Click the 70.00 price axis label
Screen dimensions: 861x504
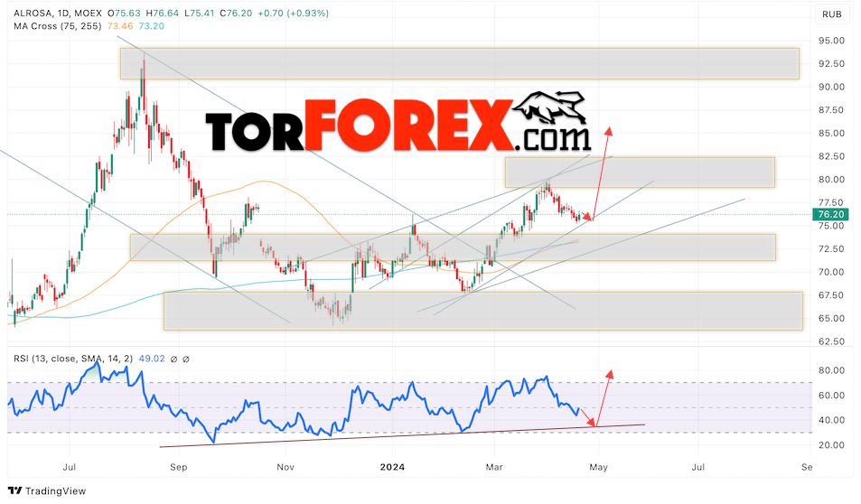point(831,272)
